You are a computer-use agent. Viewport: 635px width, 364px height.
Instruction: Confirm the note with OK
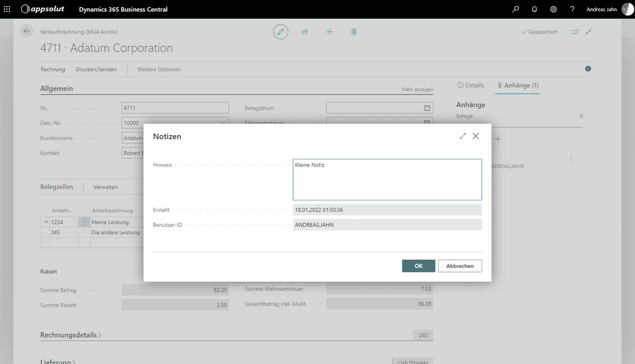pyautogui.click(x=418, y=266)
